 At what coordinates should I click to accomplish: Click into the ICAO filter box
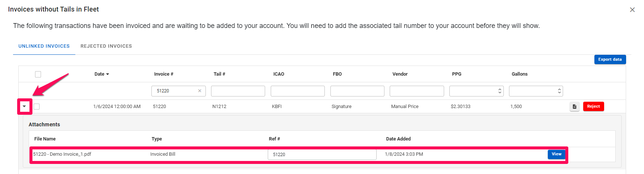(x=298, y=91)
